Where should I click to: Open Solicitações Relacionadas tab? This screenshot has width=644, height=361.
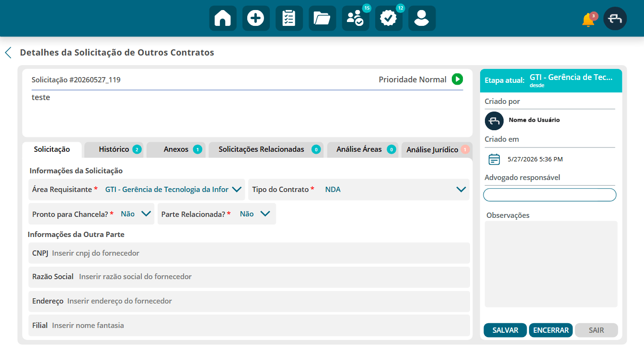(x=266, y=149)
